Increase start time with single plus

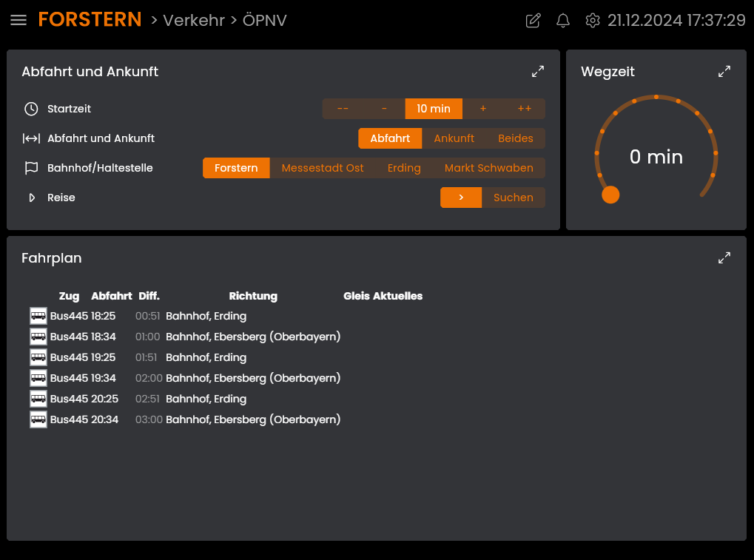(483, 109)
